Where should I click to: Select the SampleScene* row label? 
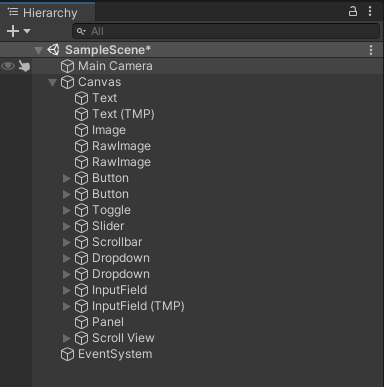pos(108,50)
